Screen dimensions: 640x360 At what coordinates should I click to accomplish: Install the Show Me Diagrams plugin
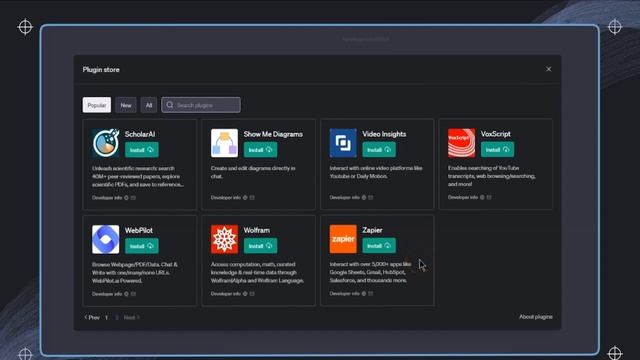pos(260,150)
